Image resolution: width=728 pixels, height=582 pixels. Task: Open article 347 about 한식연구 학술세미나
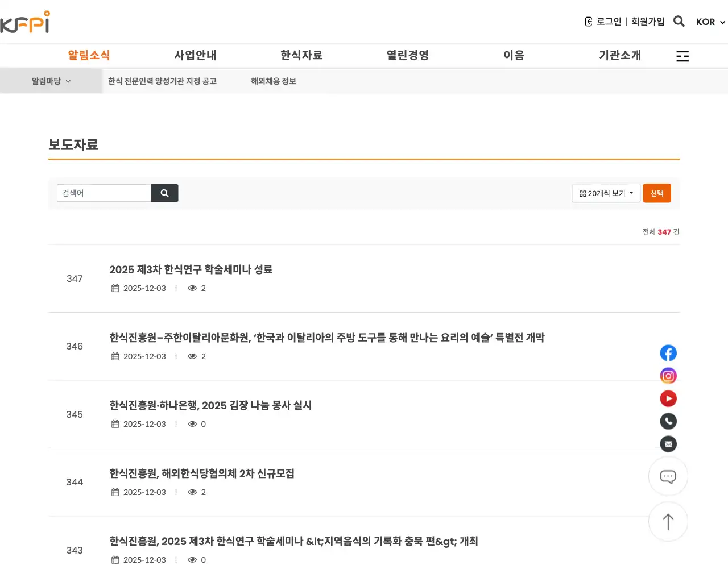(191, 269)
